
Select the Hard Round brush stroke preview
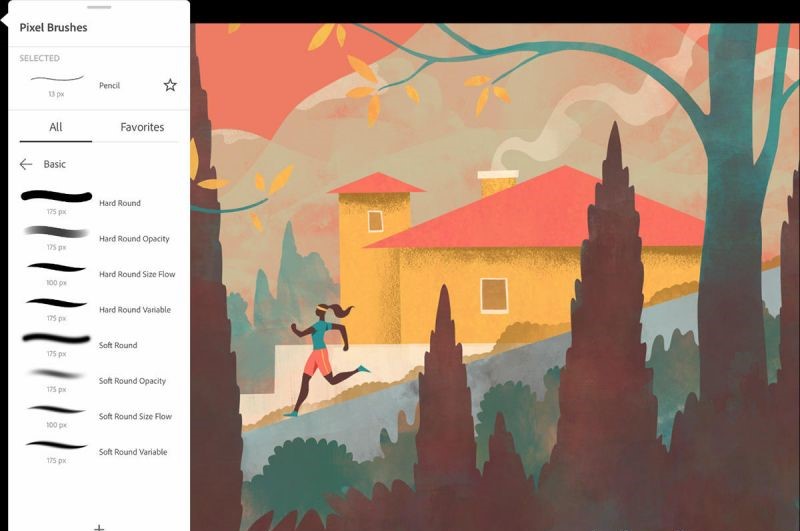[x=56, y=196]
